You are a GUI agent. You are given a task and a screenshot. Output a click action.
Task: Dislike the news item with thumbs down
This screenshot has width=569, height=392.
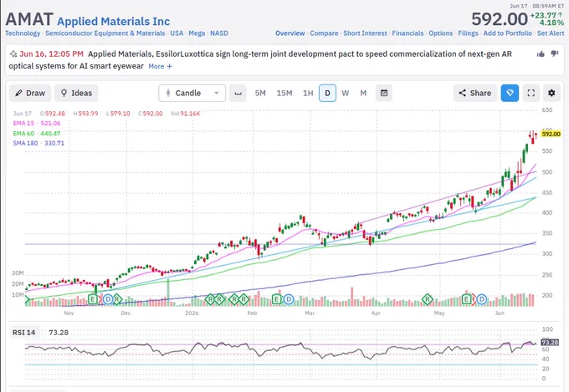(555, 53)
